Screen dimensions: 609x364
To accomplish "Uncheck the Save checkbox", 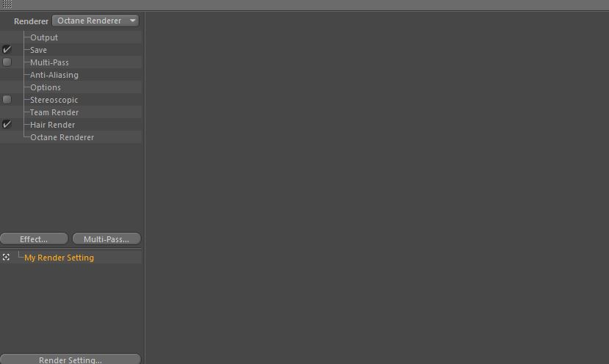I will 7,49.
